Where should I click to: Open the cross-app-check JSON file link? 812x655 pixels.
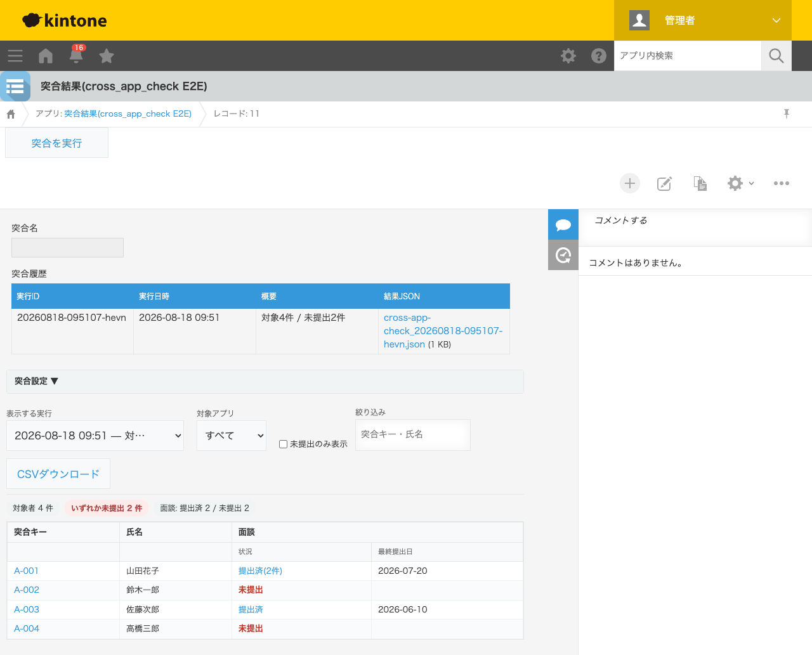(443, 331)
